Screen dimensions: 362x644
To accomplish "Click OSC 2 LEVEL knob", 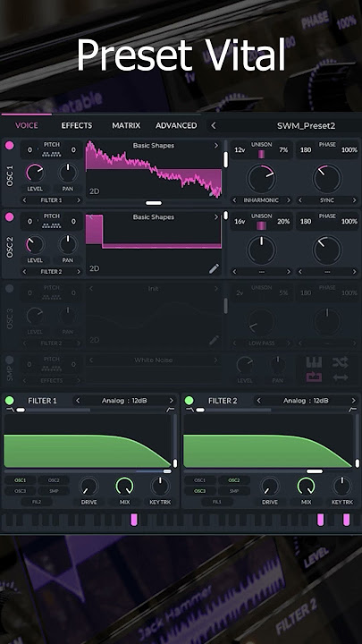I will coord(35,245).
